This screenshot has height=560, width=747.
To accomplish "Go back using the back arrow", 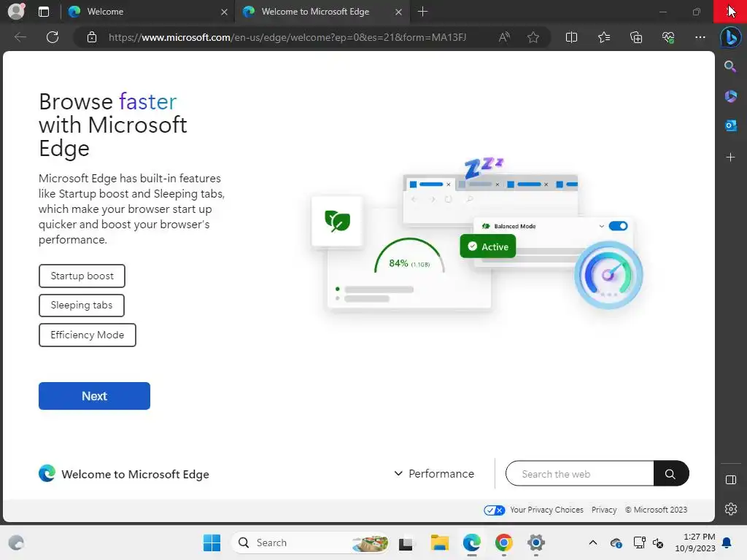I will click(x=20, y=37).
